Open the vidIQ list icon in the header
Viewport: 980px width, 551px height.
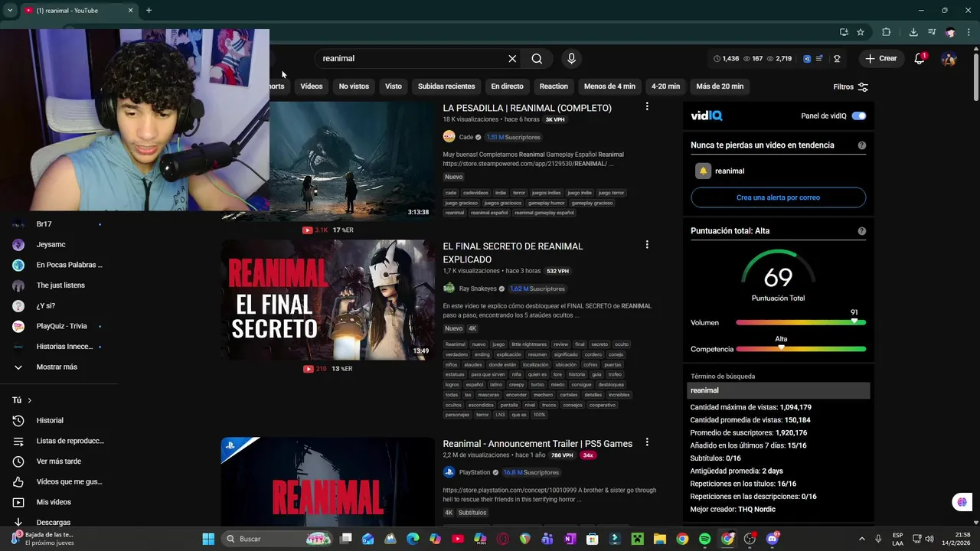point(819,58)
